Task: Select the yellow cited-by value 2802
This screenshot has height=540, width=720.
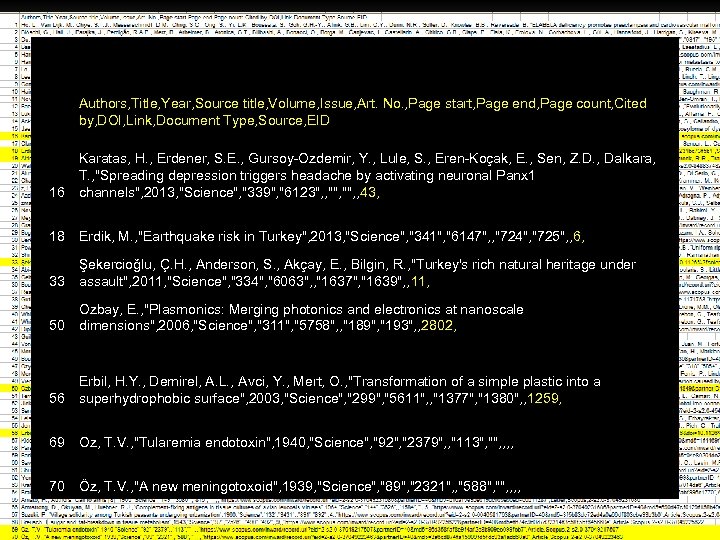Action: tap(437, 325)
